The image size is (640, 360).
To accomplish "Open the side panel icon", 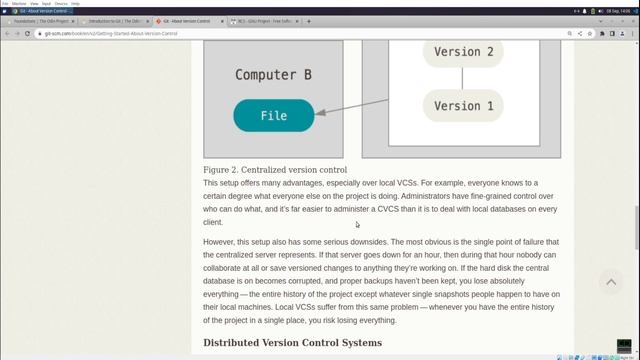I will (612, 33).
